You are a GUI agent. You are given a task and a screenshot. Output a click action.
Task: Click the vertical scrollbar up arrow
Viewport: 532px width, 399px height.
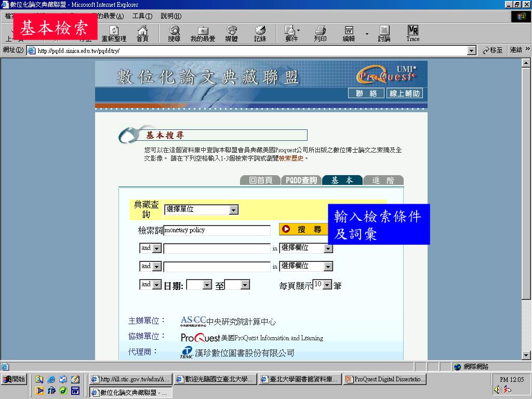(526, 63)
